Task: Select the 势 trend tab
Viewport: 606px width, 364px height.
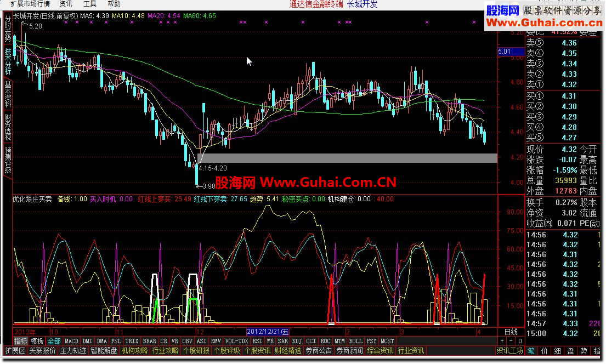Action: pyautogui.click(x=584, y=351)
